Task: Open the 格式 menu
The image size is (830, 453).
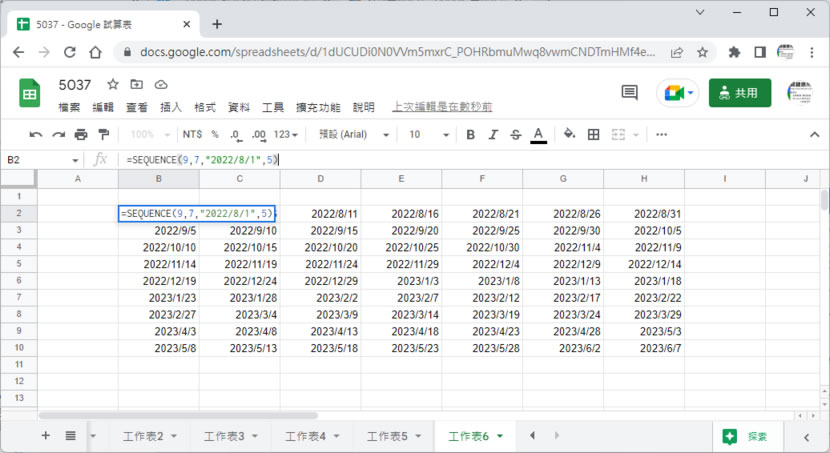Action: [x=205, y=107]
